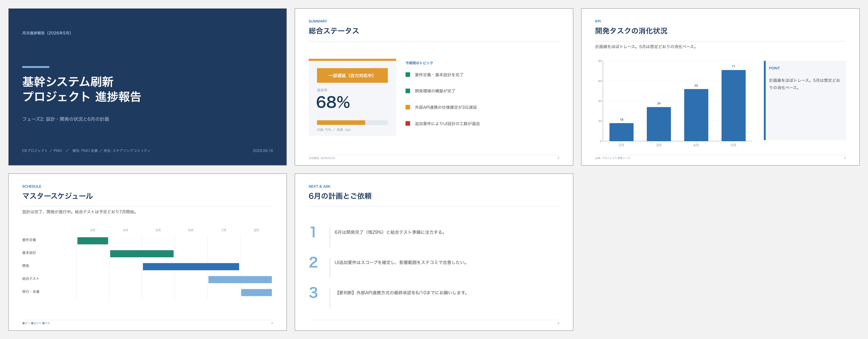Viewport: 868px width, 339px height.
Task: Click the 基本設計 Gantt bar
Action: coord(142,254)
